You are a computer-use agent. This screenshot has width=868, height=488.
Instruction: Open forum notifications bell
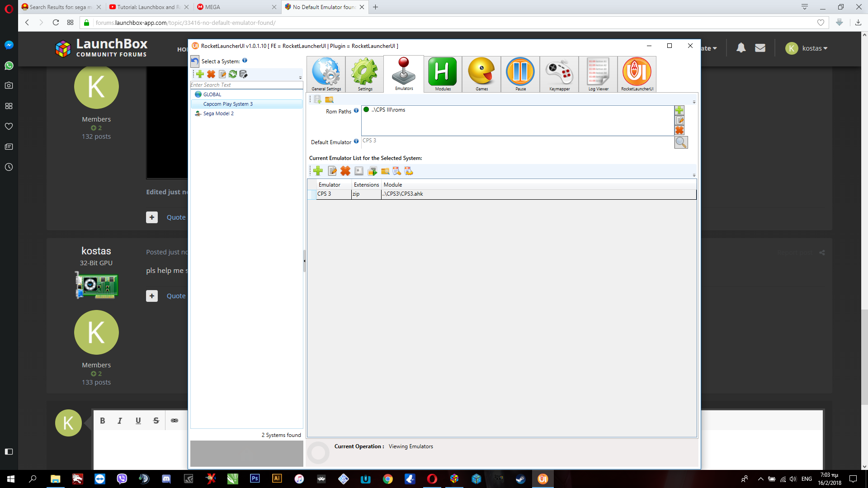coord(741,48)
